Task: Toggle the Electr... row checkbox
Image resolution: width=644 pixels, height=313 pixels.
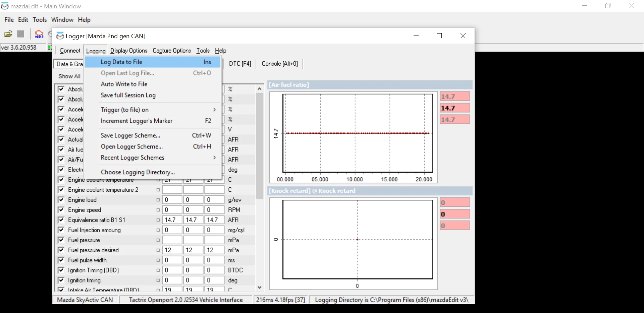Action: pyautogui.click(x=61, y=170)
